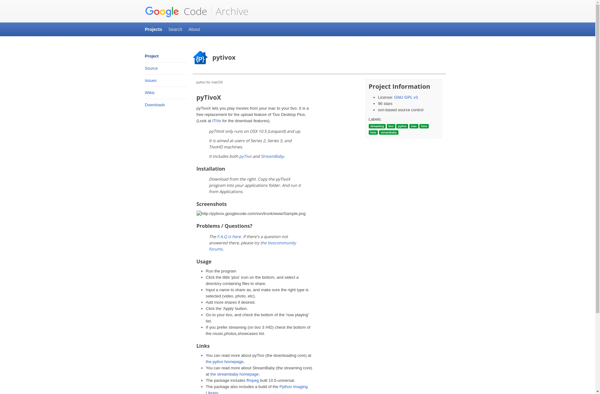The image size is (600, 394).
Task: Click the pytivox project house icon
Action: [x=200, y=58]
